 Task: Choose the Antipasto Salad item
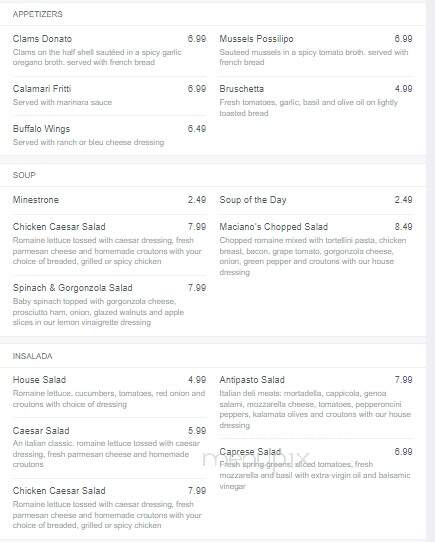click(x=252, y=380)
